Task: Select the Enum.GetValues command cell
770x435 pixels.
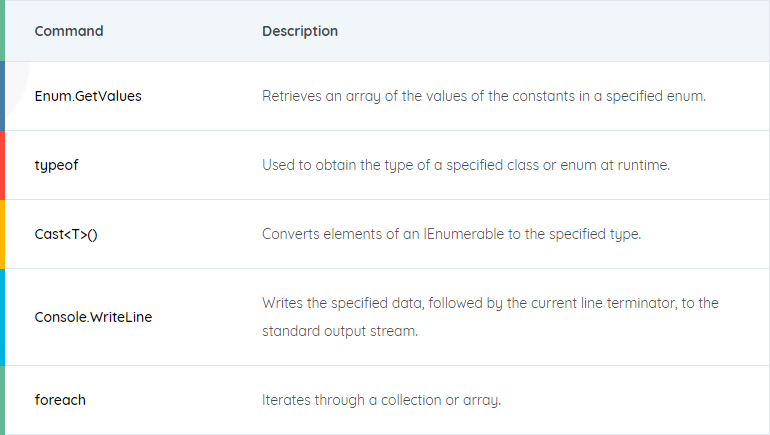Action: click(x=88, y=96)
